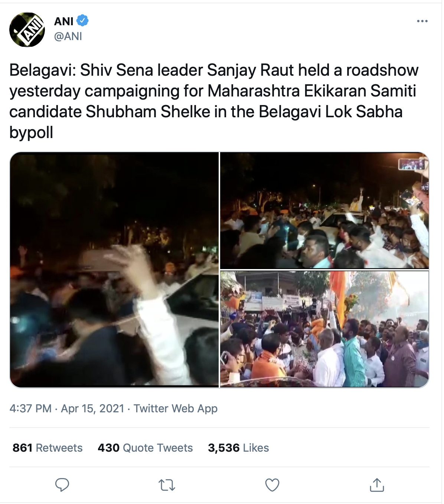The height and width of the screenshot is (504, 444).
Task: Click the ANI profile avatar
Action: (27, 30)
